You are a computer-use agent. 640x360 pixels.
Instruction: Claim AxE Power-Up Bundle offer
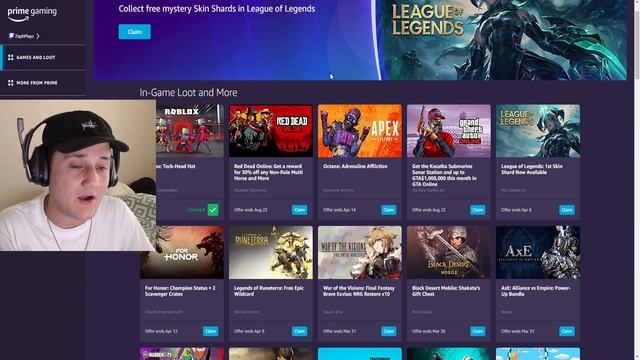[x=567, y=331]
